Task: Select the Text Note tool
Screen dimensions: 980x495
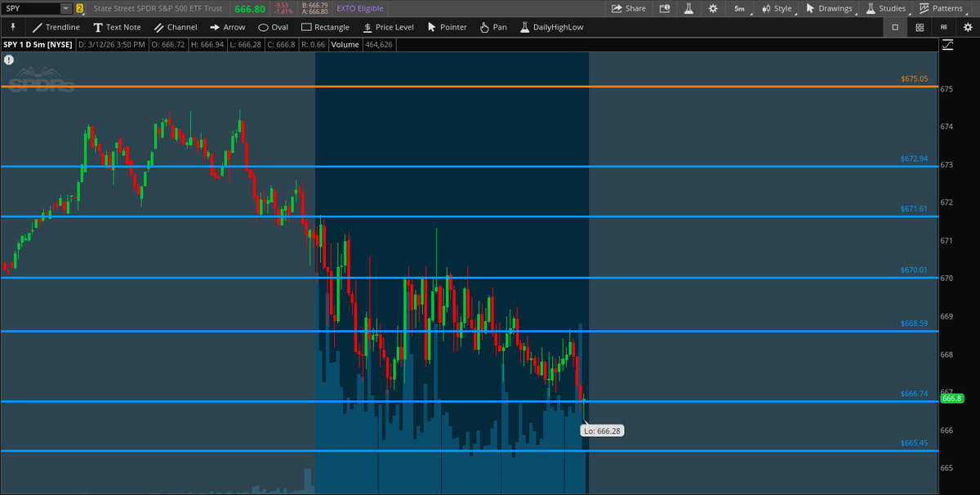Action: coord(117,27)
